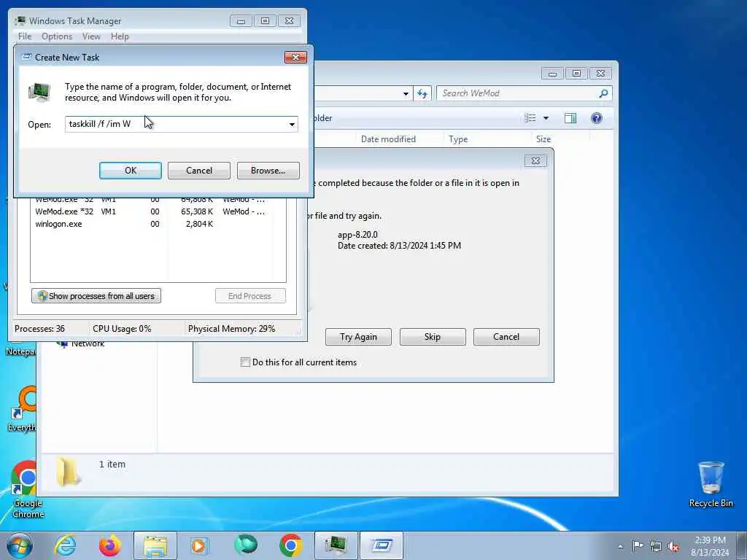Click Network in Explorer navigation pane
This screenshot has width=747, height=560.
point(88,344)
